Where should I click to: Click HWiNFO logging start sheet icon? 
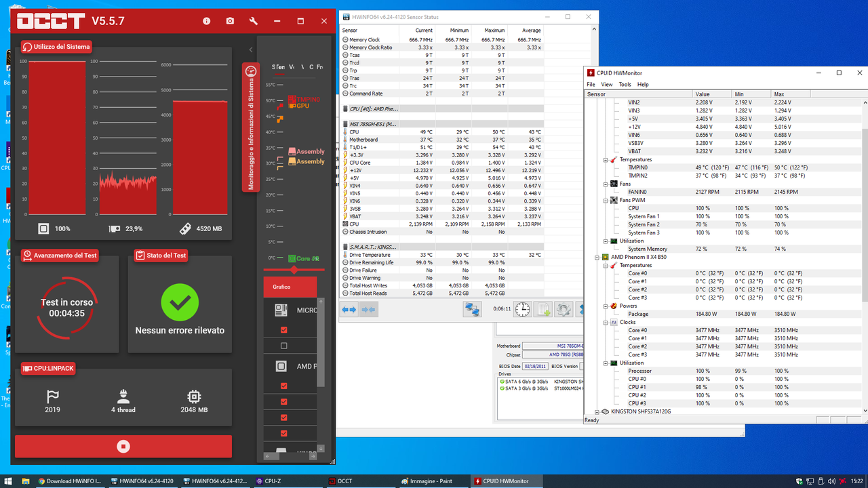click(x=543, y=310)
